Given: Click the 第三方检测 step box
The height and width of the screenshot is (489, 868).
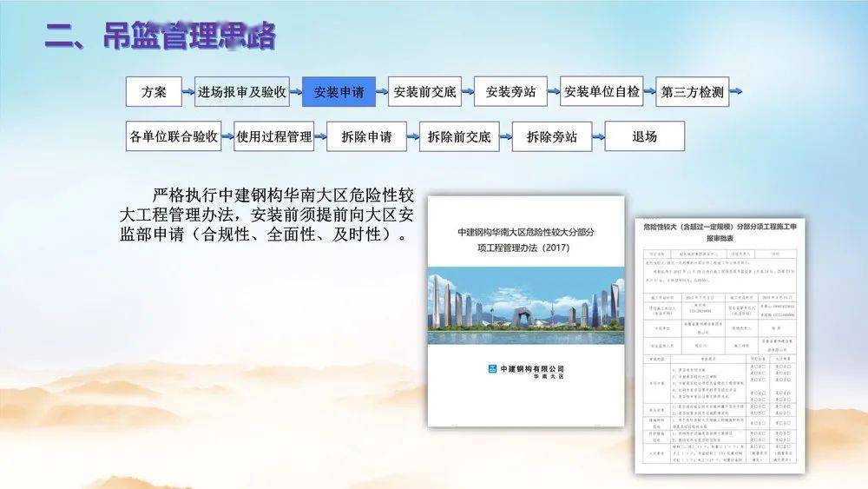Looking at the screenshot, I should 693,92.
